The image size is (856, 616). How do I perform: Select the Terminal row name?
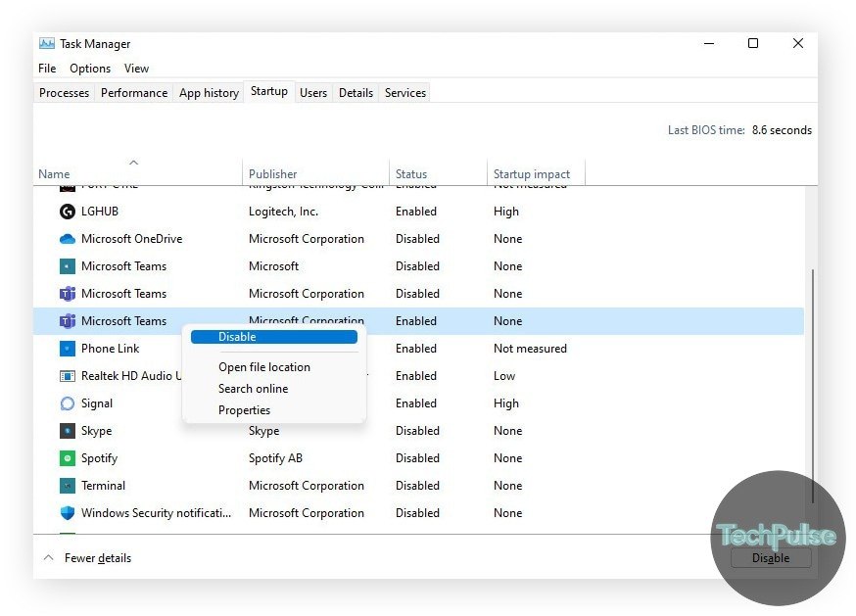pos(103,486)
